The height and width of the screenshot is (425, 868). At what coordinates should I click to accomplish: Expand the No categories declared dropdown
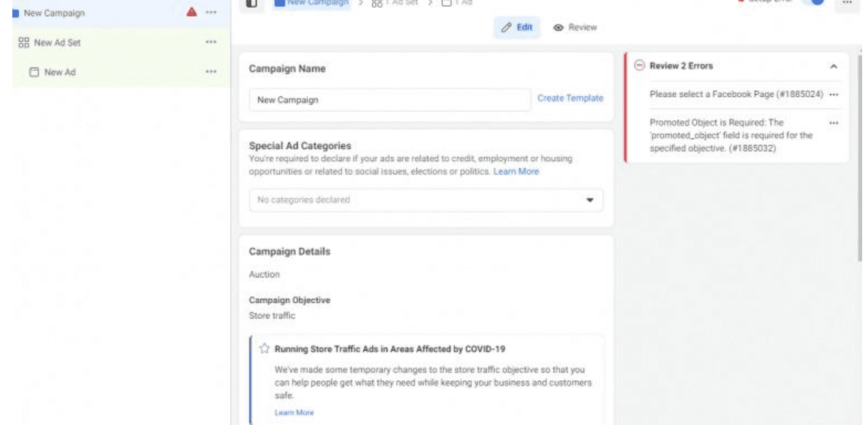click(426, 200)
